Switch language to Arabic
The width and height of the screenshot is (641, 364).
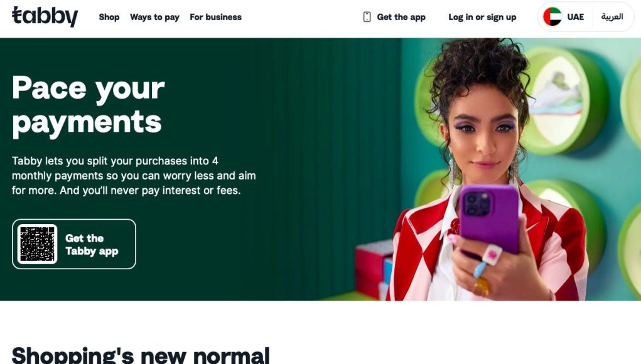click(x=612, y=17)
